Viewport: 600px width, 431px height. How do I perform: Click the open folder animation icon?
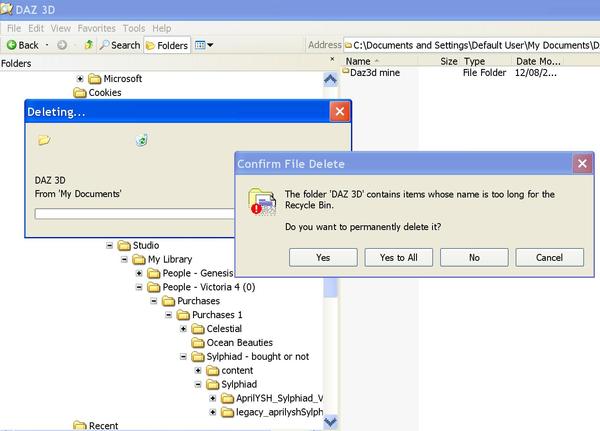44,140
